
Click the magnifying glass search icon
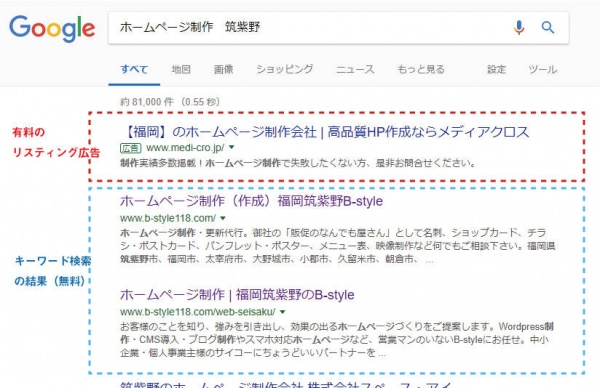click(548, 28)
